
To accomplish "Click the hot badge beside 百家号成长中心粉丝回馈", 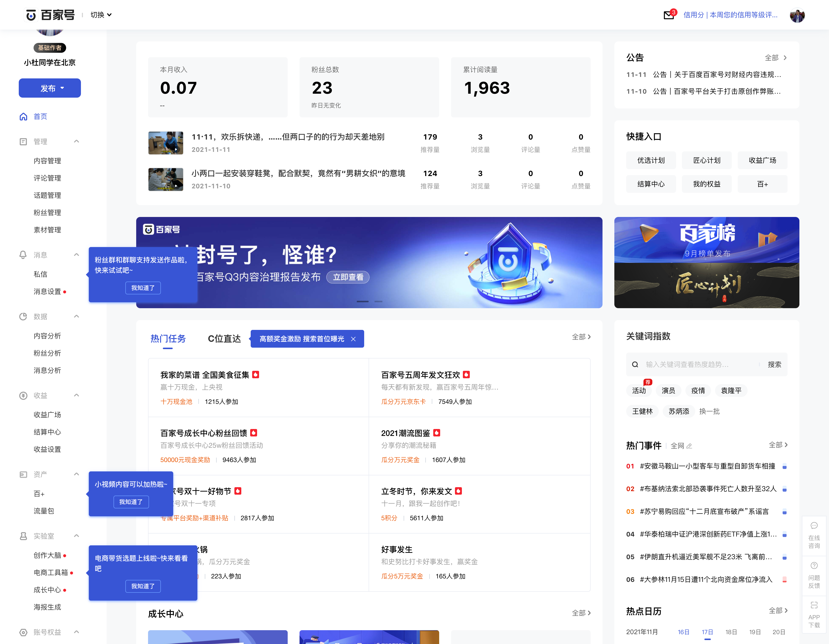I will tap(254, 433).
